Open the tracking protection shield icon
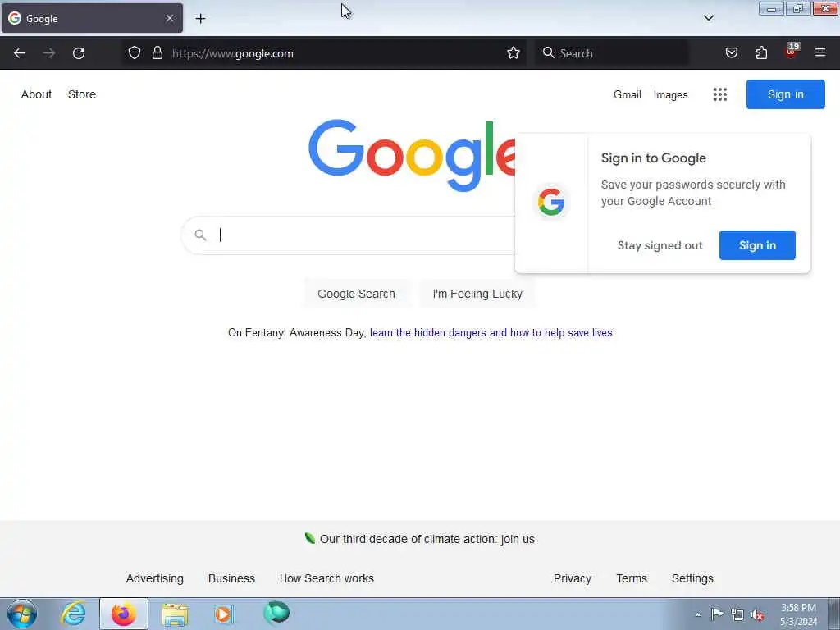Image resolution: width=840 pixels, height=630 pixels. coord(135,53)
